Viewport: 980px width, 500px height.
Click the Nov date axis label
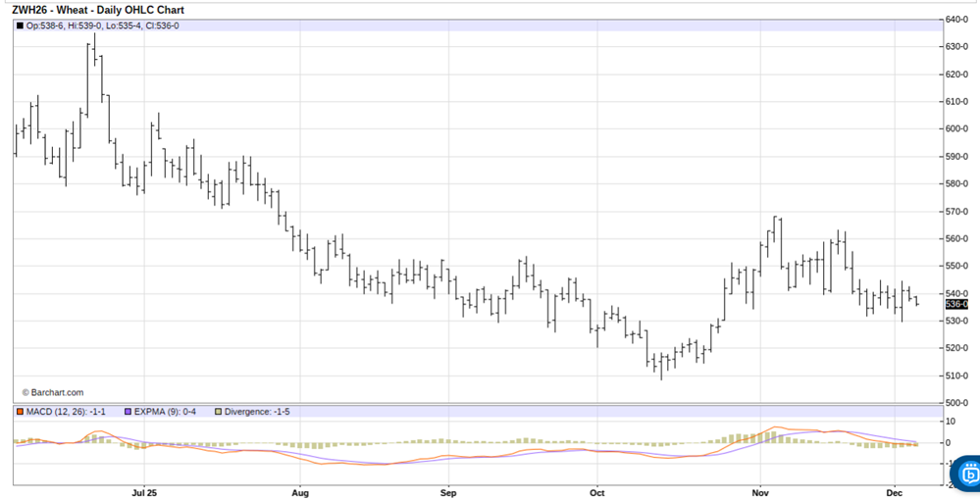pyautogui.click(x=760, y=492)
